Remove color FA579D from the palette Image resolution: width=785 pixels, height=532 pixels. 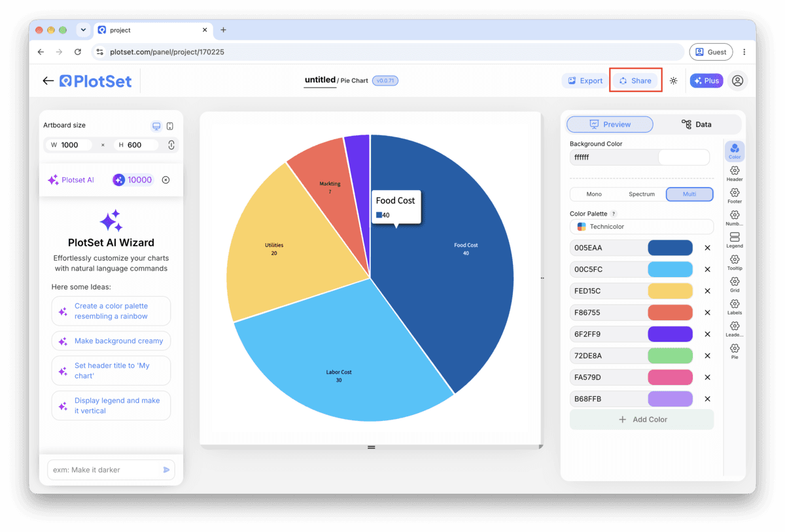(707, 377)
